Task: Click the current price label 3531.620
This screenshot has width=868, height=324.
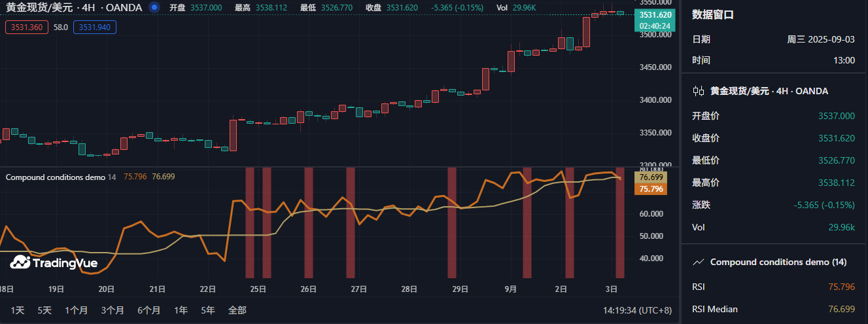Action: 655,14
